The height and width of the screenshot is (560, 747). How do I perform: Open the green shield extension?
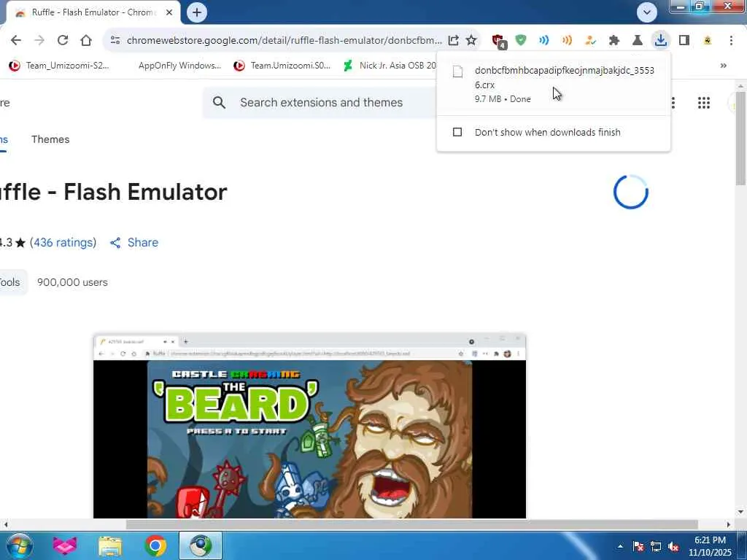(521, 41)
